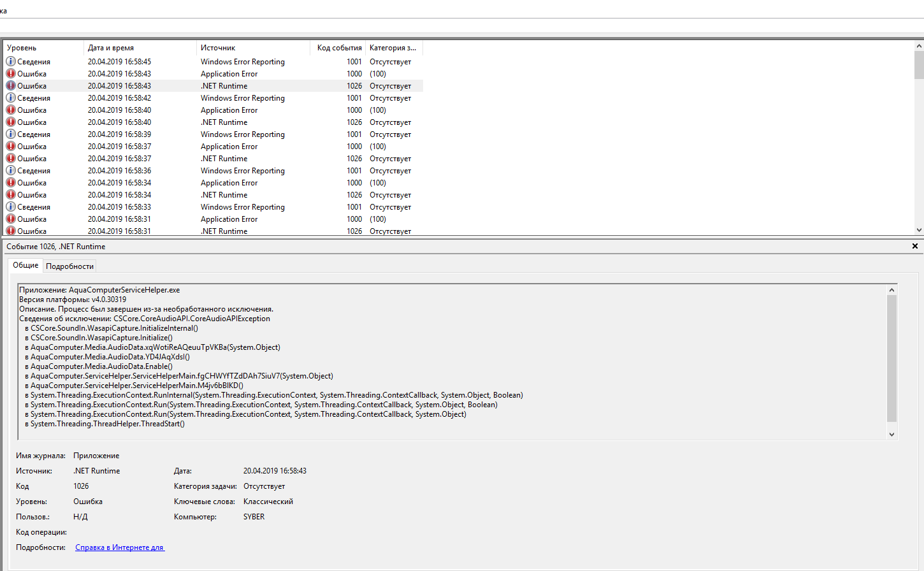
Task: Click the info icon of the 16:58:36 event
Action: [x=11, y=171]
